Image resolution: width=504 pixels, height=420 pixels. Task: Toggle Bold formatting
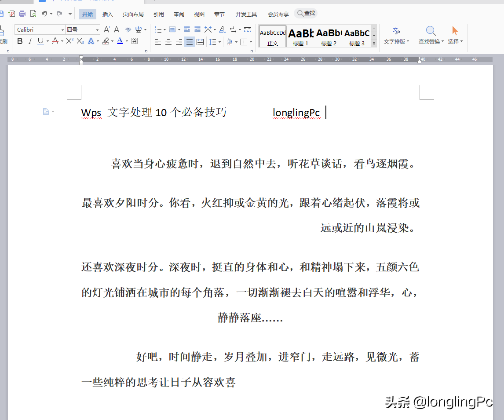tap(20, 41)
